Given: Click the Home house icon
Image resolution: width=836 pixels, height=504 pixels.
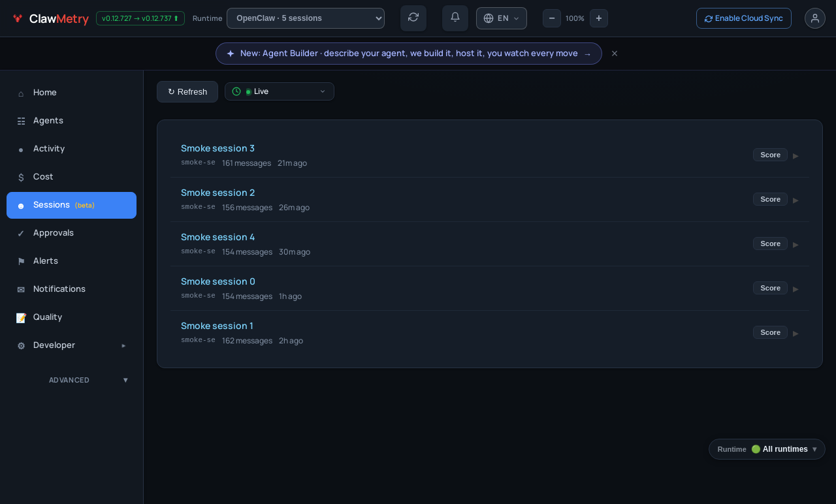Looking at the screenshot, I should click(x=21, y=93).
